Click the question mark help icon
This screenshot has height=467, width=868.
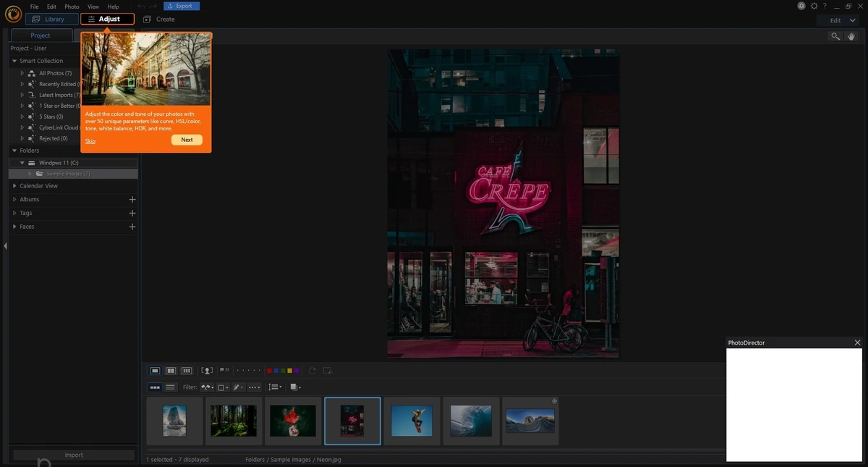[x=825, y=6]
